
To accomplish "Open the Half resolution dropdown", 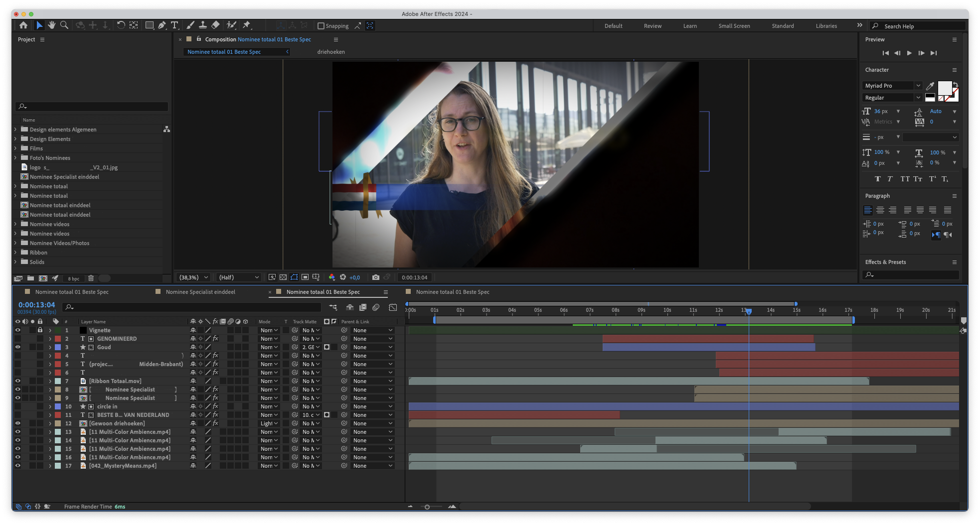I will click(x=239, y=277).
